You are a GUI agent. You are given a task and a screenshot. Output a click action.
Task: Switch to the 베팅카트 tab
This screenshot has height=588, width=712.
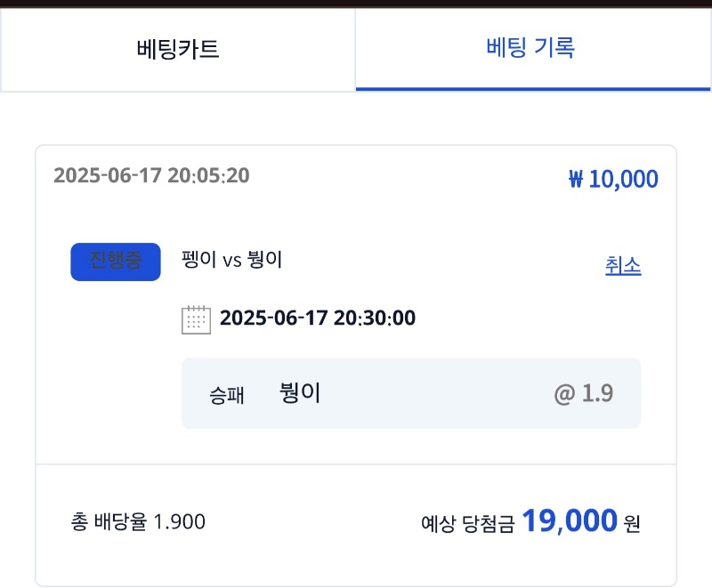(177, 49)
